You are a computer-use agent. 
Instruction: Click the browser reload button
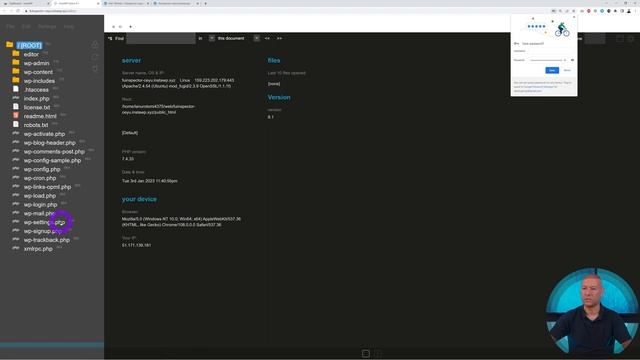pos(18,11)
